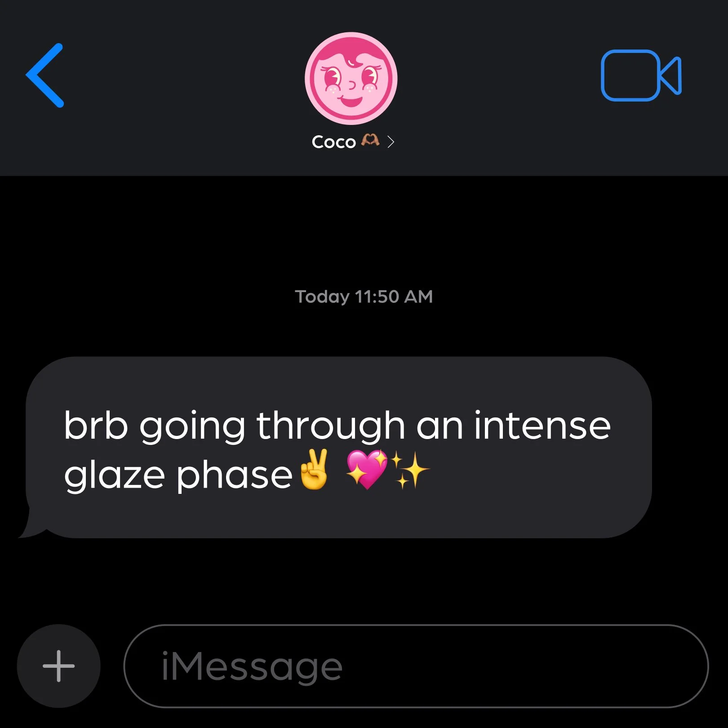Go back using the blue back arrow
This screenshot has width=728, height=728.
pos(45,75)
